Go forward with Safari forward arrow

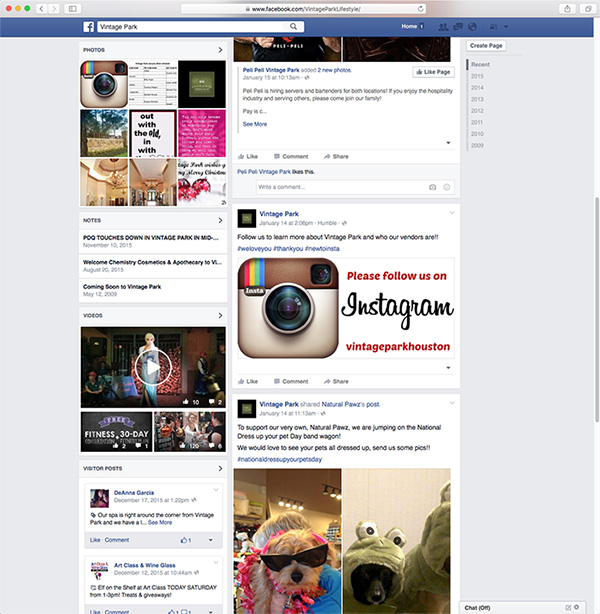pyautogui.click(x=54, y=9)
